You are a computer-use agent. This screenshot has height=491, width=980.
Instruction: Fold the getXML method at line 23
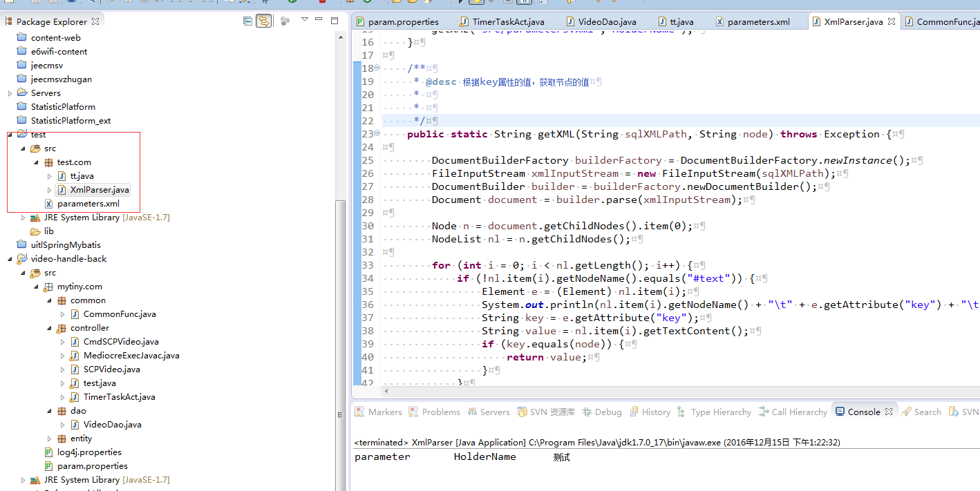pyautogui.click(x=377, y=133)
